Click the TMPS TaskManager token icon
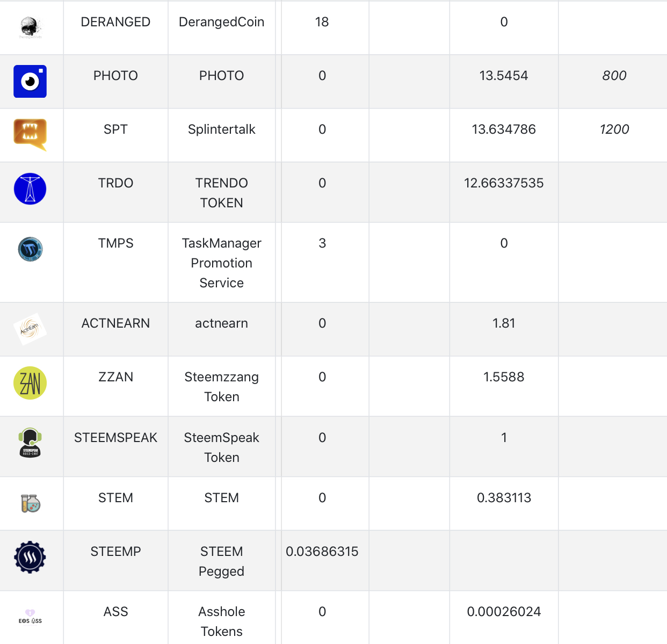 pos(30,249)
